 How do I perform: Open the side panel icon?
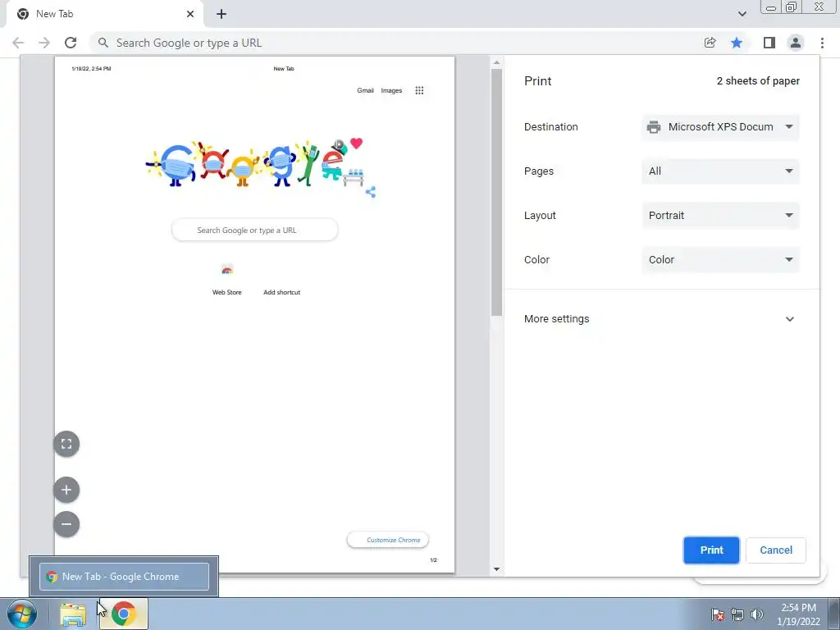pos(769,43)
